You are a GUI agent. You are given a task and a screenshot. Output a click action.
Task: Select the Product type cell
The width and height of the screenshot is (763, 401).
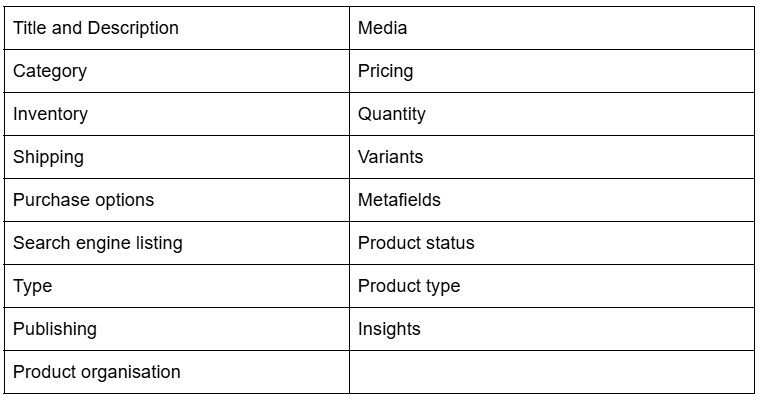[552, 286]
